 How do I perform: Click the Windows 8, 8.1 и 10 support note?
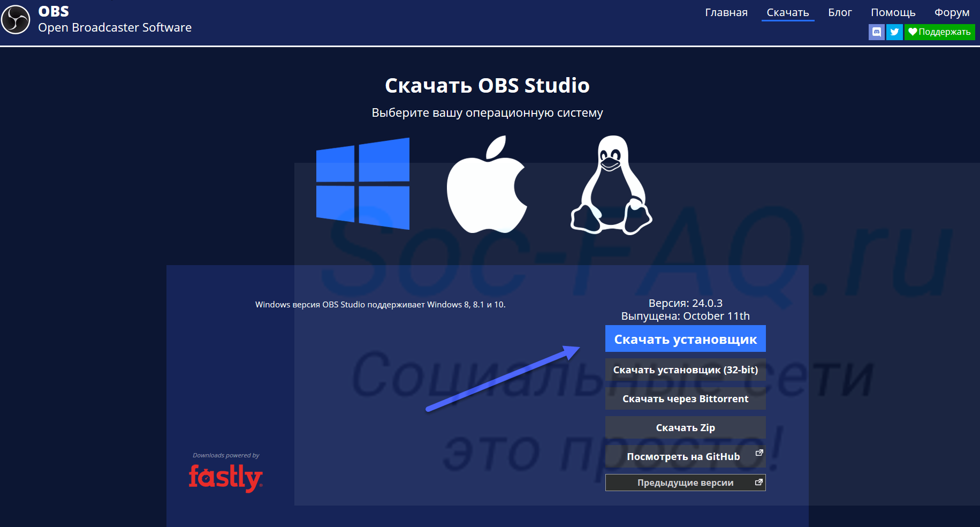click(x=380, y=305)
